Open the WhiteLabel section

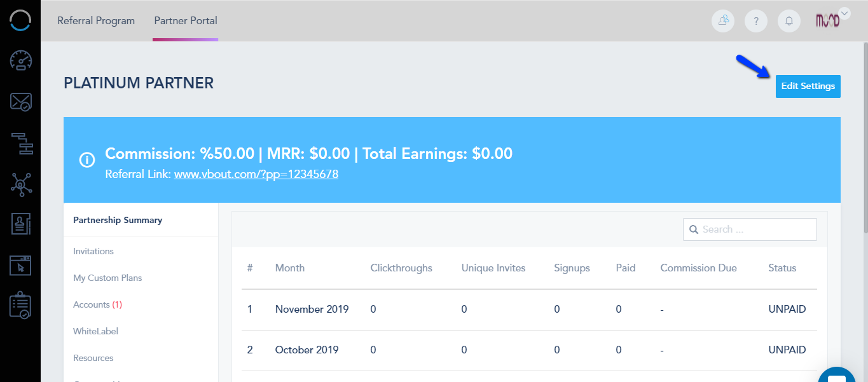pyautogui.click(x=95, y=331)
